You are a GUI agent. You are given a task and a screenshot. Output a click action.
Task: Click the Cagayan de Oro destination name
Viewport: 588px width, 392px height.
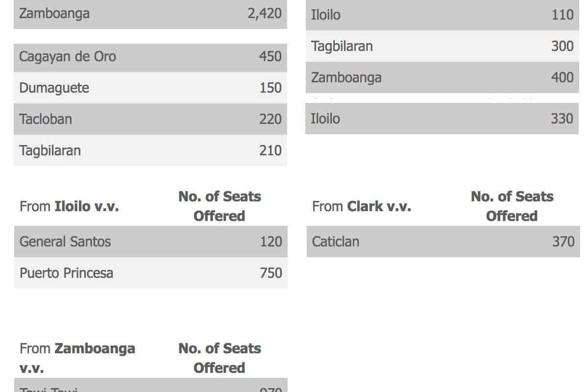click(68, 57)
